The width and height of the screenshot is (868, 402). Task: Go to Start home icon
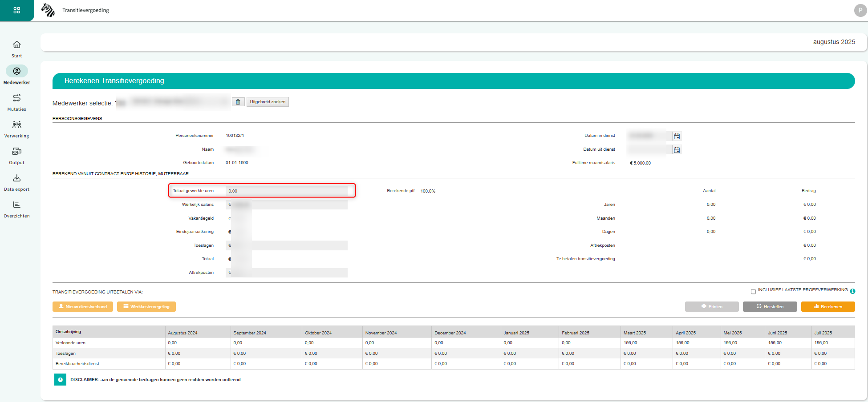[x=17, y=45]
